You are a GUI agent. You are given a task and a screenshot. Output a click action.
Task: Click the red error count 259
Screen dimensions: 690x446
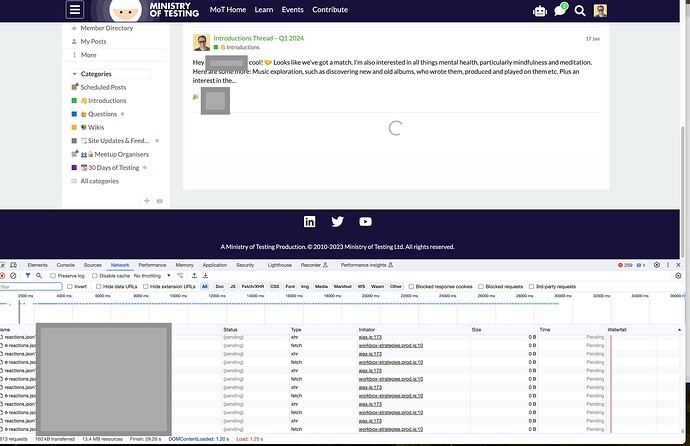[x=625, y=265]
